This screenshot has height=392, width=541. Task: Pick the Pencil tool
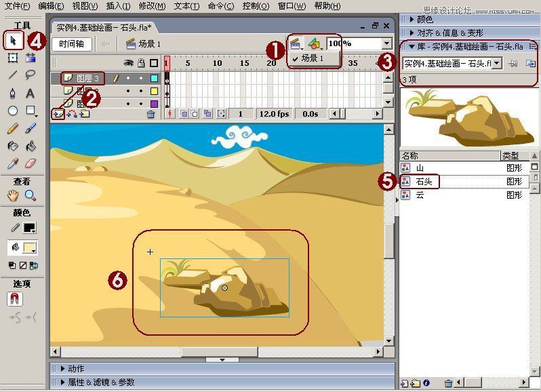[x=13, y=129]
